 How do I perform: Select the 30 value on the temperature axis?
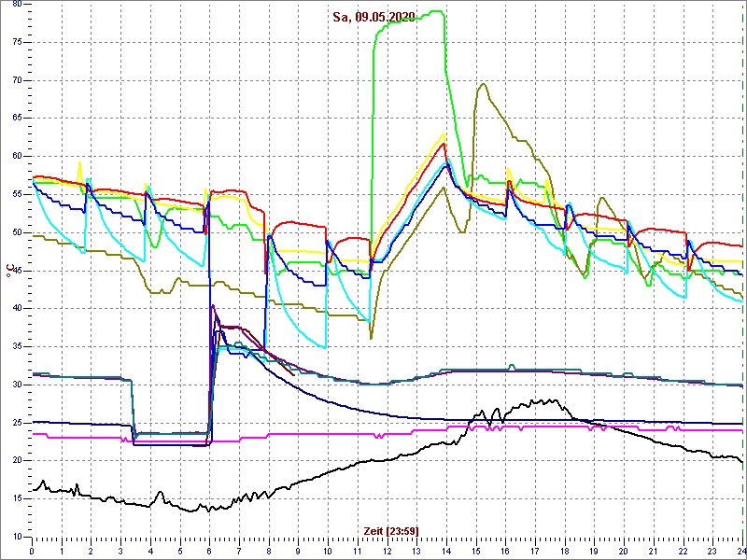click(15, 385)
